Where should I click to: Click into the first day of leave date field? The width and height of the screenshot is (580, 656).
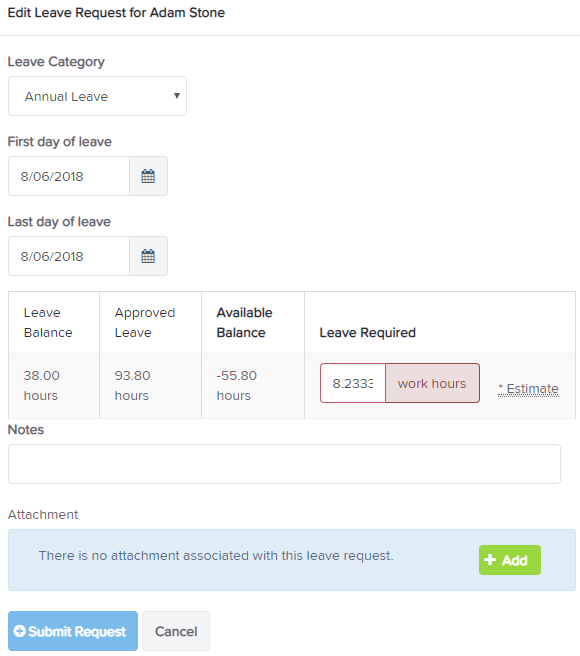pyautogui.click(x=69, y=176)
